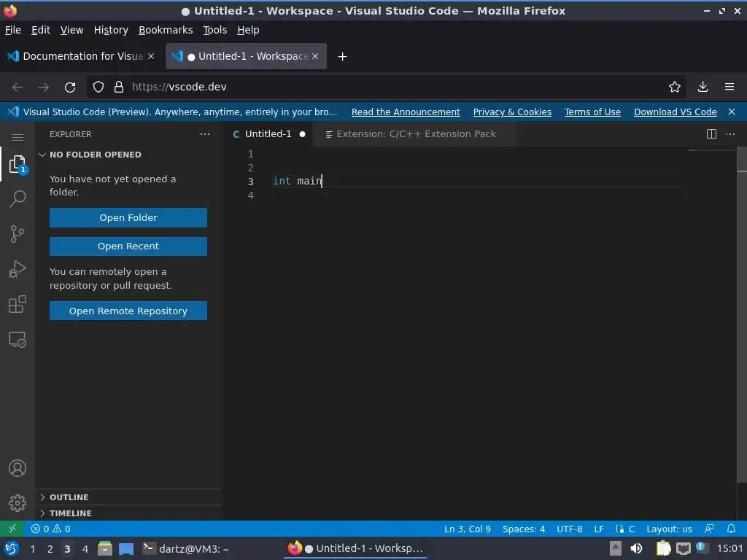The width and height of the screenshot is (747, 560).
Task: Click the 15:01 clock in the system tray
Action: (729, 548)
